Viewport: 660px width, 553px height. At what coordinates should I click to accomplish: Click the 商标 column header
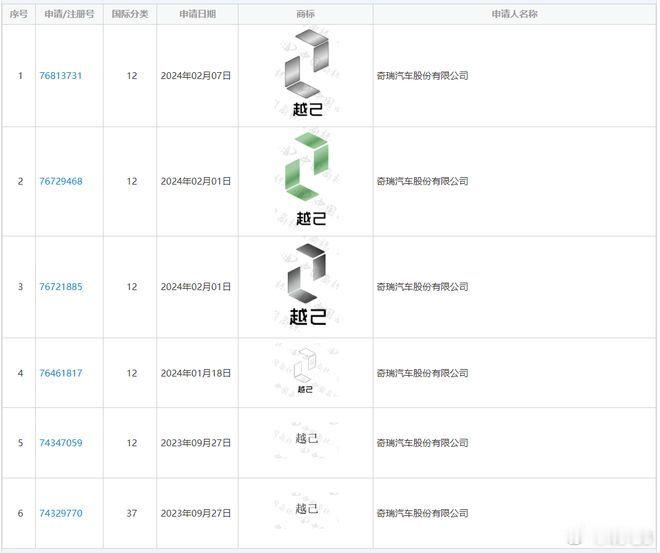305,14
